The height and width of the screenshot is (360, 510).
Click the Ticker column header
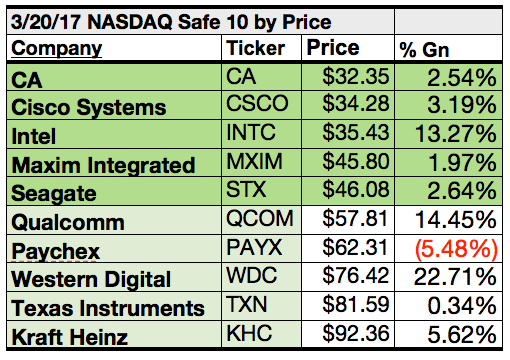pyautogui.click(x=261, y=48)
